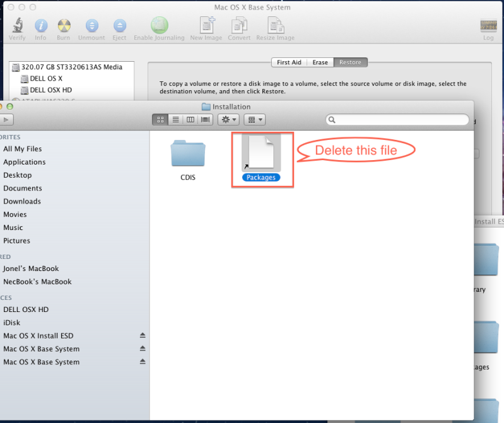Viewport: 504px width, 423px height.
Task: Switch Finder to column view
Action: click(190, 120)
